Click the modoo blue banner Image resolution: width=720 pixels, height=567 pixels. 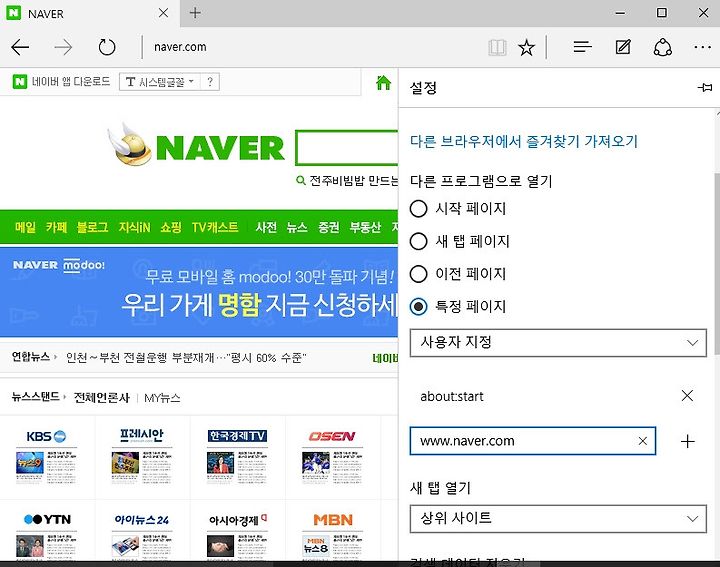(199, 292)
